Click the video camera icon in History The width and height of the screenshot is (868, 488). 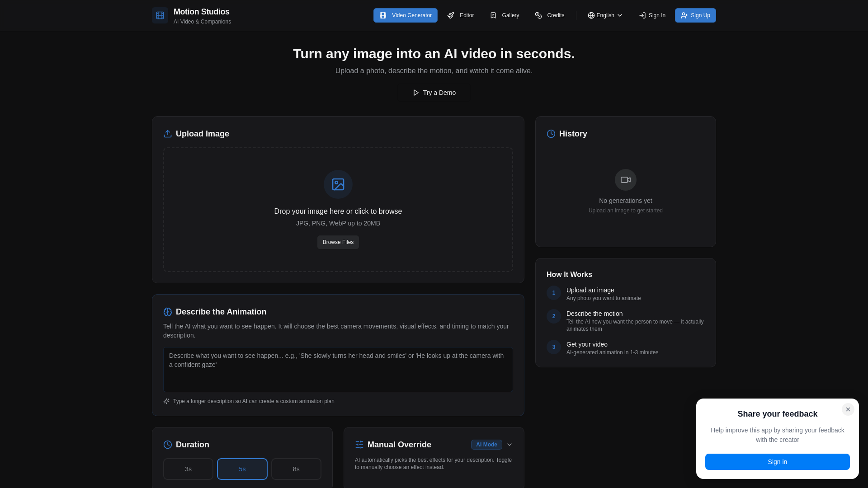[x=626, y=180]
